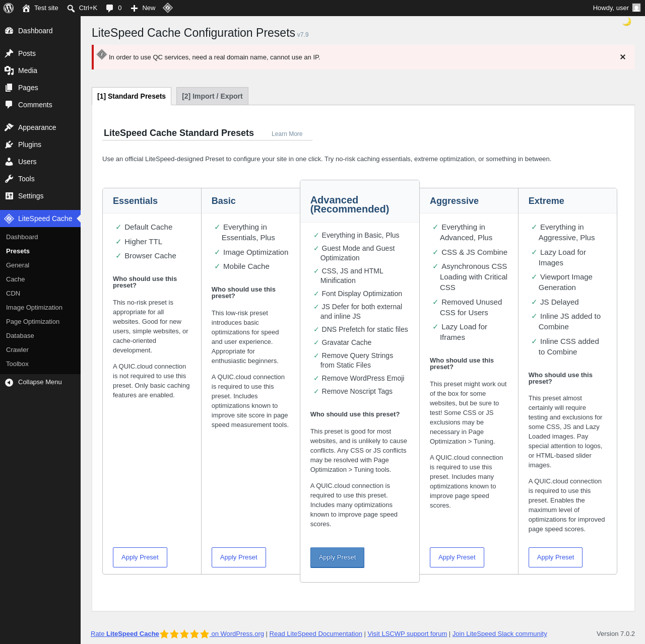
Task: Click the WordPress logo icon
Action: pyautogui.click(x=9, y=8)
